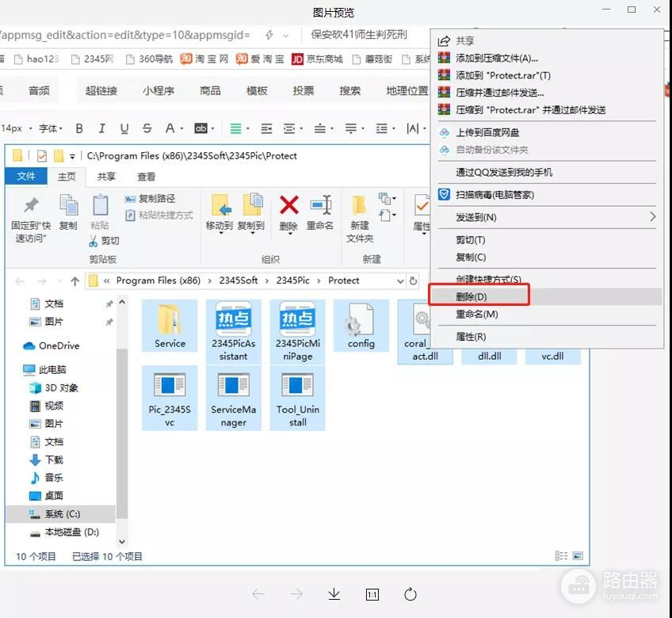The image size is (672, 618).
Task: Select the Service folder
Action: click(170, 321)
